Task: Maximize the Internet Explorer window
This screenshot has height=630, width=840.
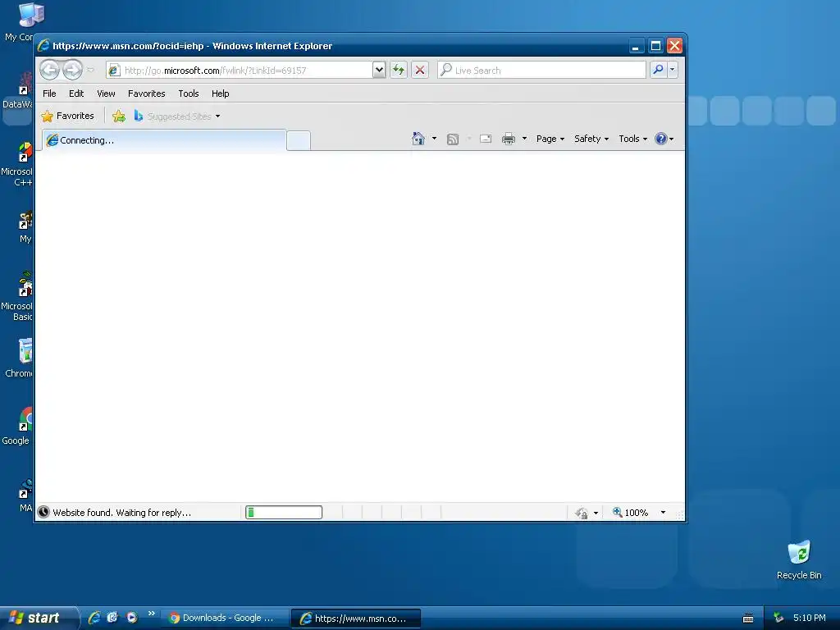Action: (x=655, y=46)
